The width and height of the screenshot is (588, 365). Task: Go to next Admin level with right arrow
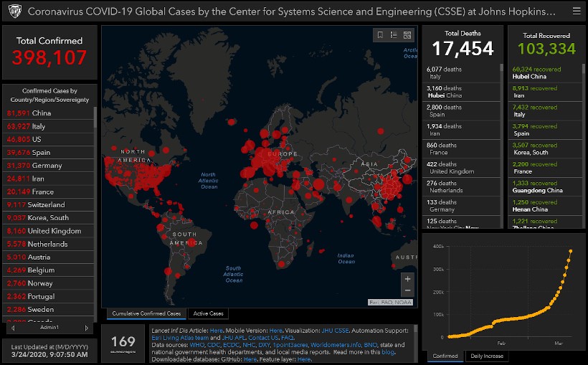point(87,328)
